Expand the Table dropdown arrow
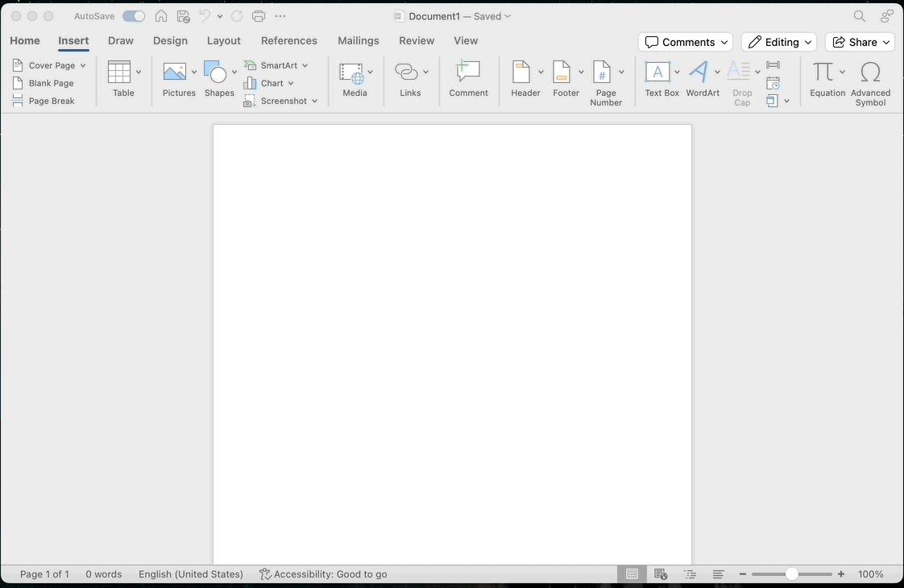 pos(139,72)
